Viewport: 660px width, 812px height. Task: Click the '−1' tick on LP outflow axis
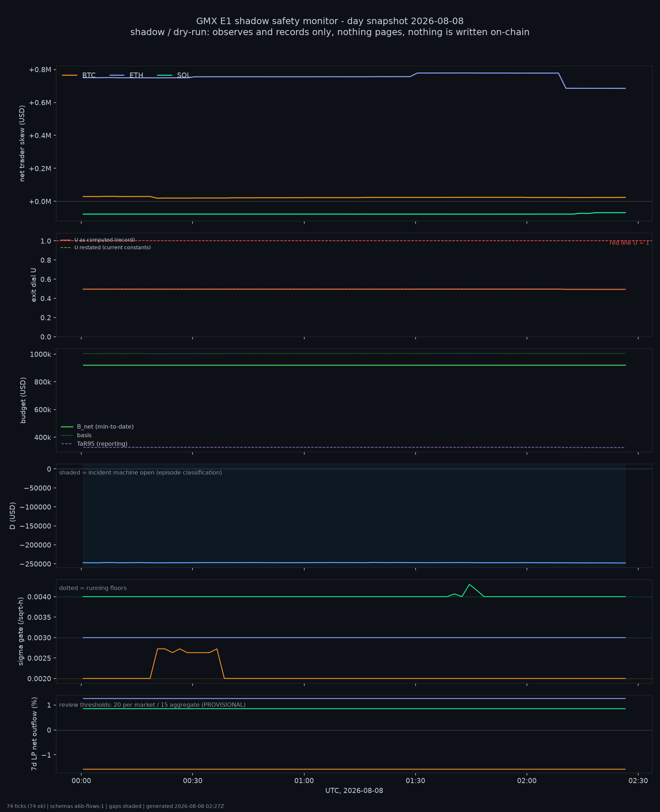[46, 755]
